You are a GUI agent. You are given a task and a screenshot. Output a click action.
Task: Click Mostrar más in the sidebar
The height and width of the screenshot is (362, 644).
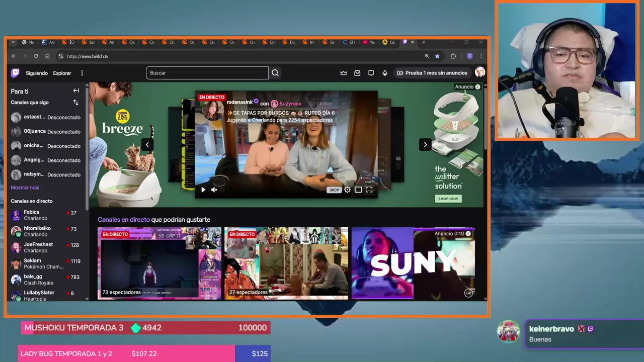[25, 188]
